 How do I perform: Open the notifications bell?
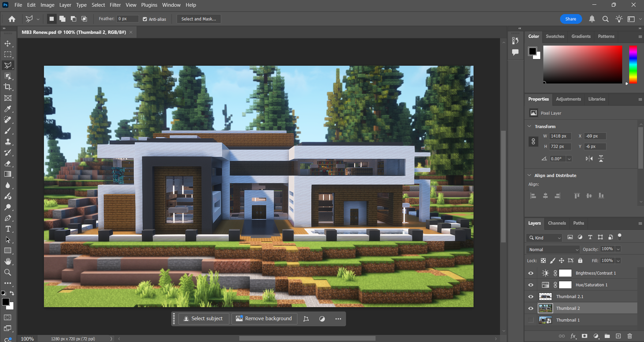(592, 19)
